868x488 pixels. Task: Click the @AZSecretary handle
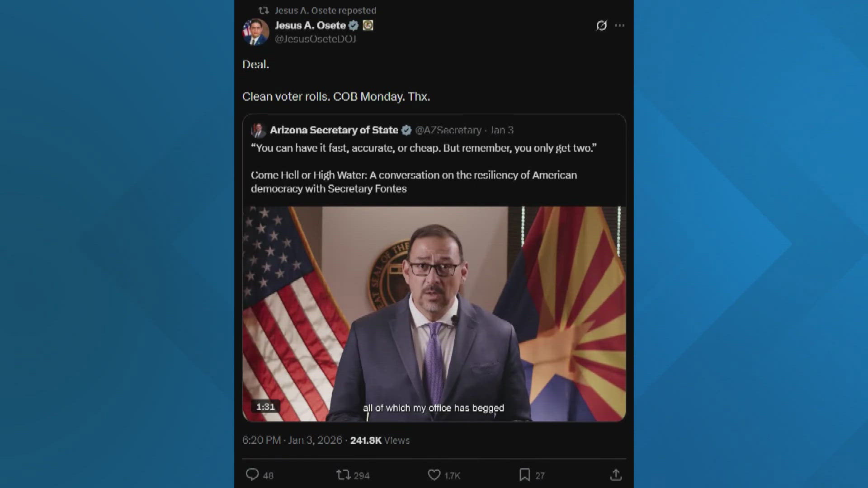click(x=448, y=130)
